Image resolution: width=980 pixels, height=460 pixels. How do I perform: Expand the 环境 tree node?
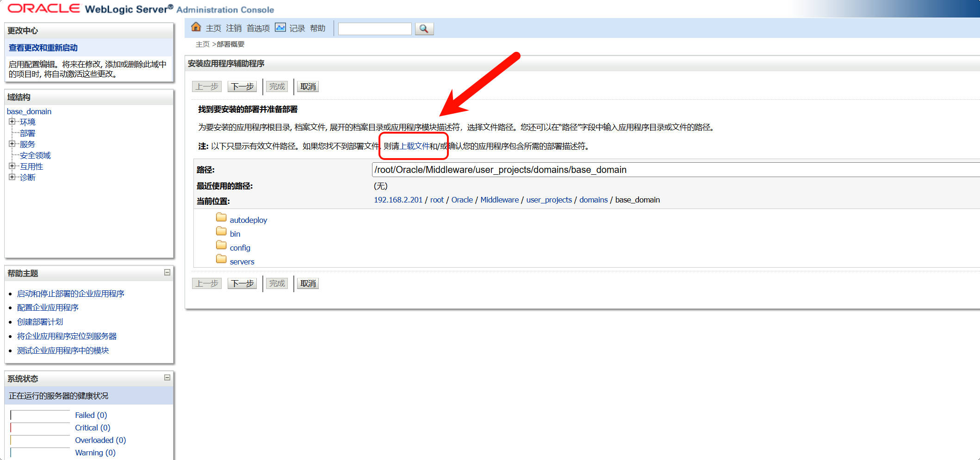pyautogui.click(x=12, y=122)
